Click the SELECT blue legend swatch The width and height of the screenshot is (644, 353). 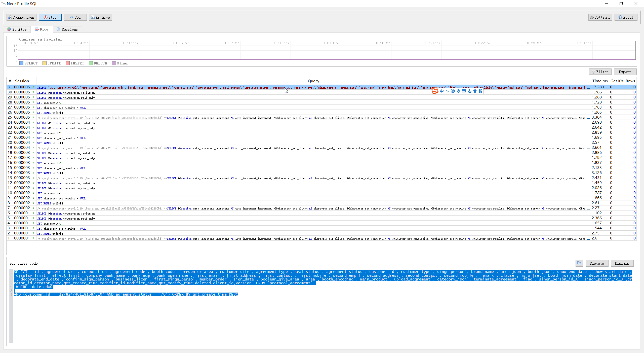pyautogui.click(x=21, y=63)
